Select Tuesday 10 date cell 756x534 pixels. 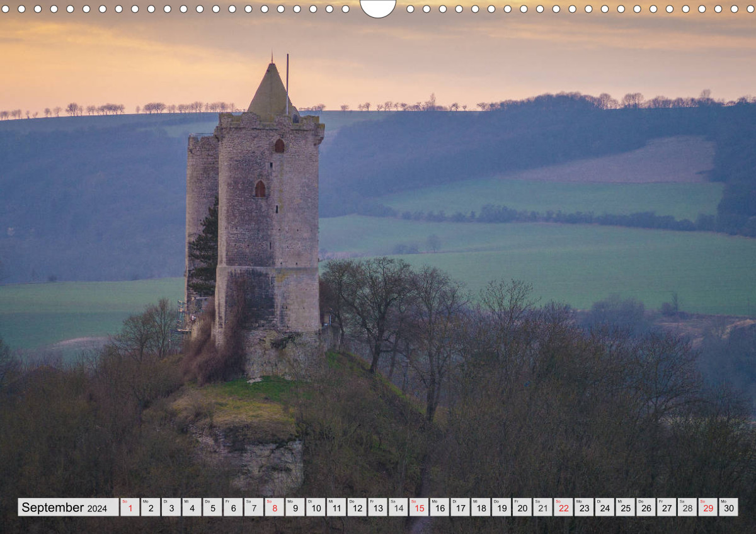316,508
